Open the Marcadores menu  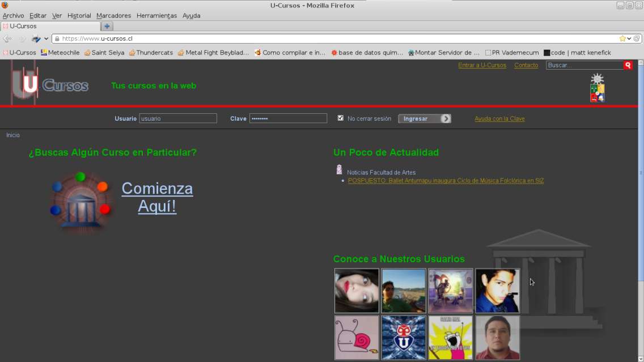click(x=113, y=15)
